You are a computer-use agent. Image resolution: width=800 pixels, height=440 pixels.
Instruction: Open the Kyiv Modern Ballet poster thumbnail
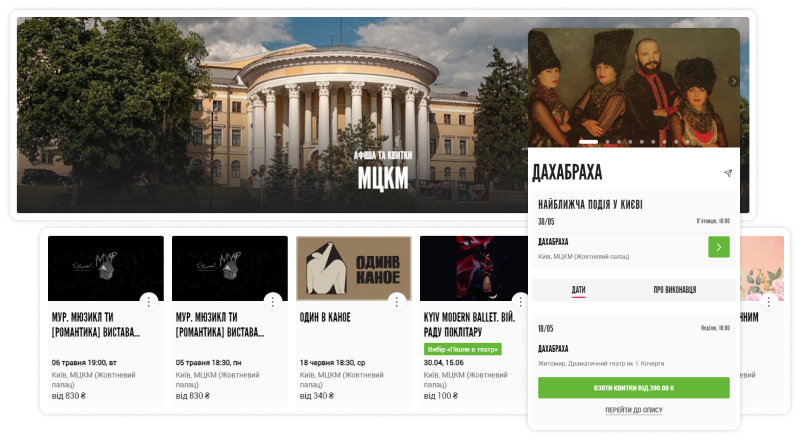pos(473,268)
